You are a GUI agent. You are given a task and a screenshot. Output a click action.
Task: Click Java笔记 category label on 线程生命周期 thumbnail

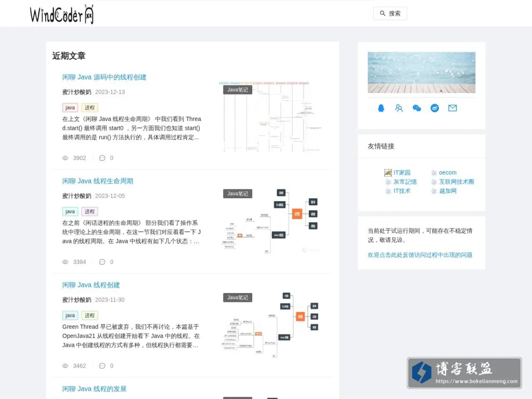238,194
